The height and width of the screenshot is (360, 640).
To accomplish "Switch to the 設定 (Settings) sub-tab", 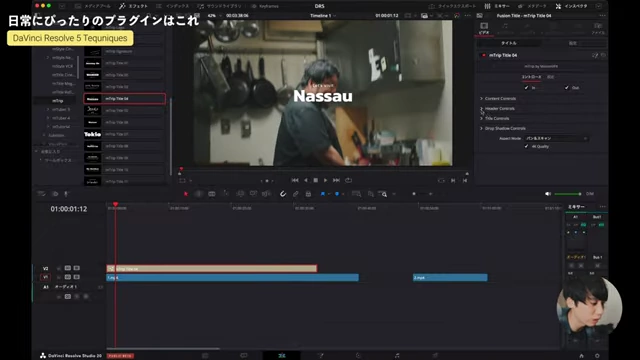I will [573, 43].
